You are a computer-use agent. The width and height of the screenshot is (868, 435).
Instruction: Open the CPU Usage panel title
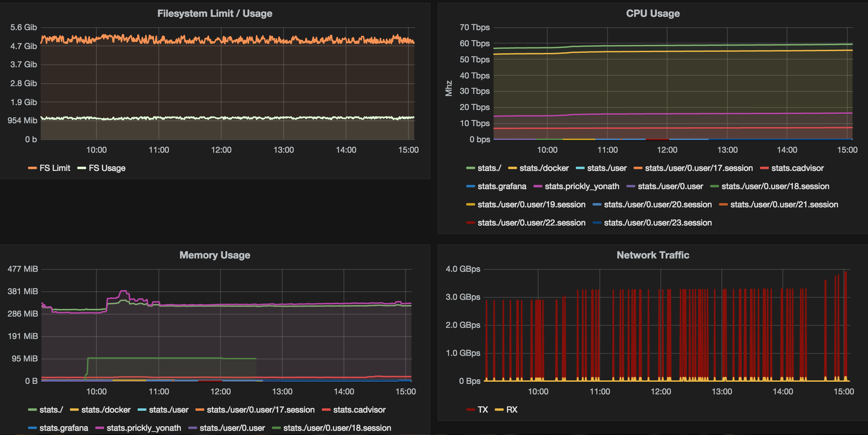(x=653, y=14)
